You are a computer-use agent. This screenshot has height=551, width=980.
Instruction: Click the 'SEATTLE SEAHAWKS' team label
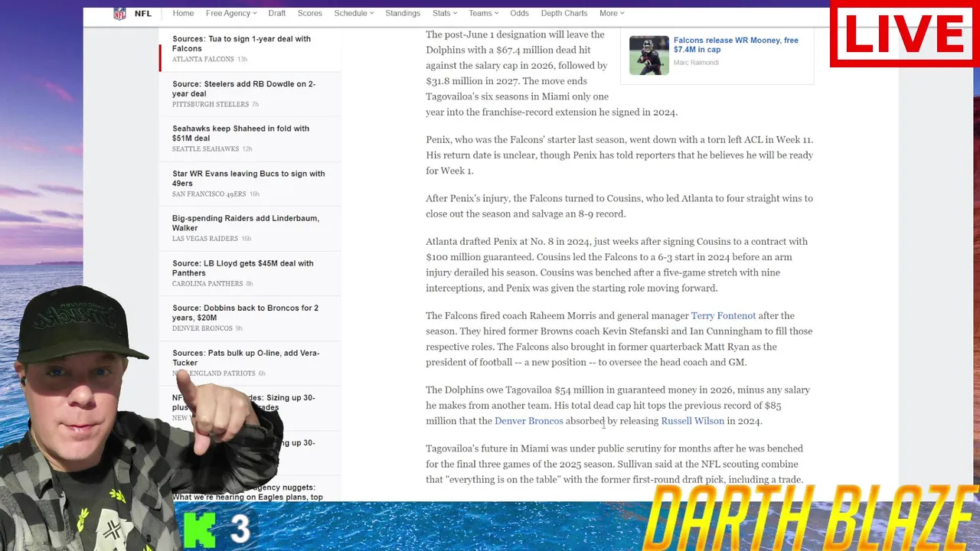point(206,149)
